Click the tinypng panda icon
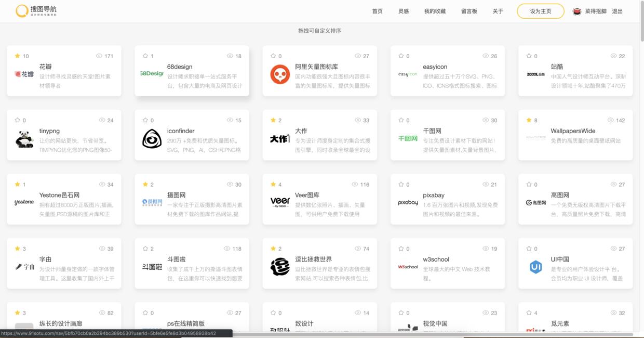 pos(24,139)
